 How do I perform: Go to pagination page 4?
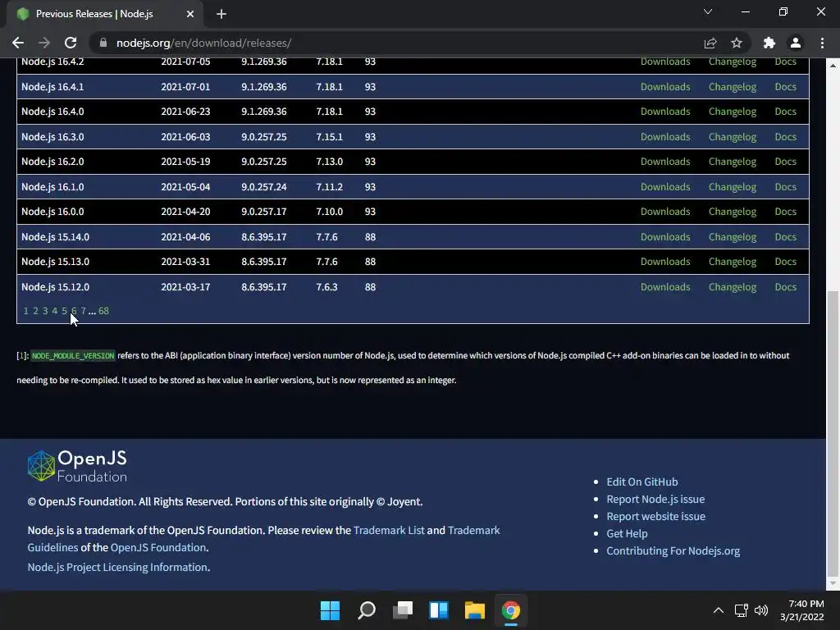pyautogui.click(x=55, y=311)
